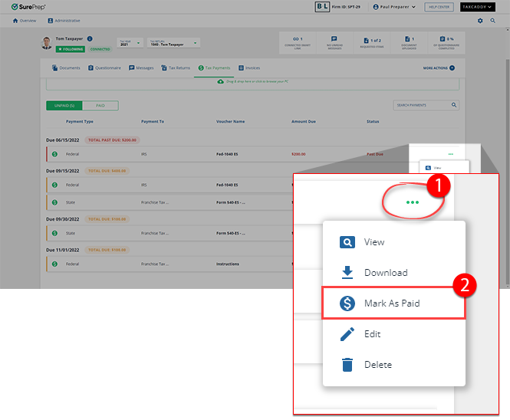Open the Tax Year 2021 dropdown
The height and width of the screenshot is (420, 510).
[x=130, y=44]
